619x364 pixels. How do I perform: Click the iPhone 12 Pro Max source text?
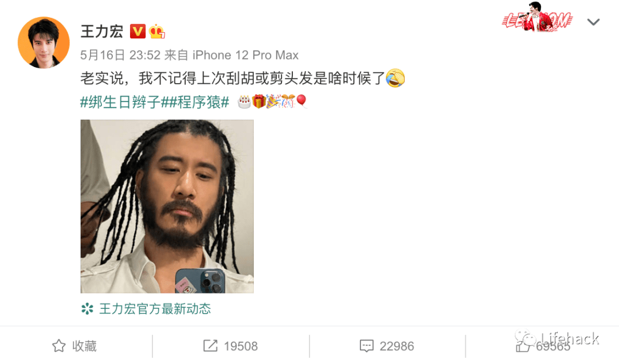pos(245,55)
